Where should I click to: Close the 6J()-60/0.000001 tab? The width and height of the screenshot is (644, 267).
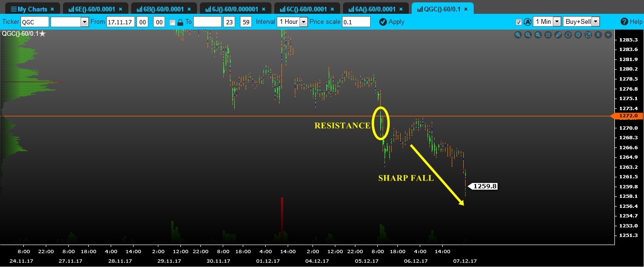pyautogui.click(x=263, y=9)
